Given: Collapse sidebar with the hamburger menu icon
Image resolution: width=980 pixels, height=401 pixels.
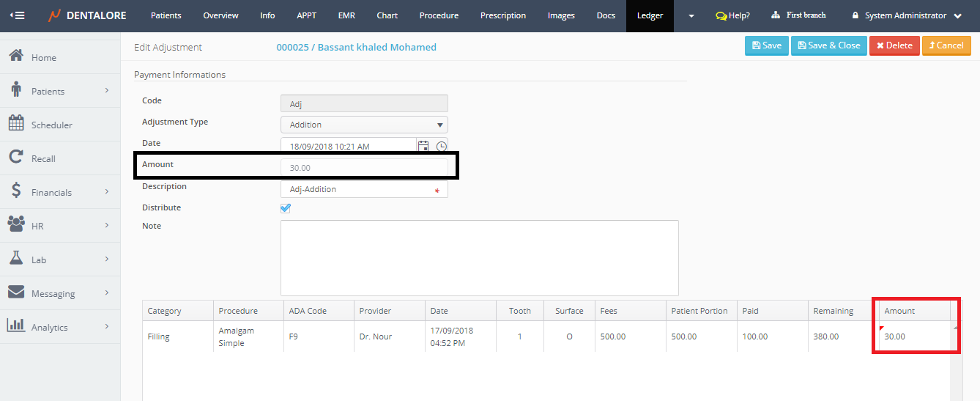Looking at the screenshot, I should point(16,15).
